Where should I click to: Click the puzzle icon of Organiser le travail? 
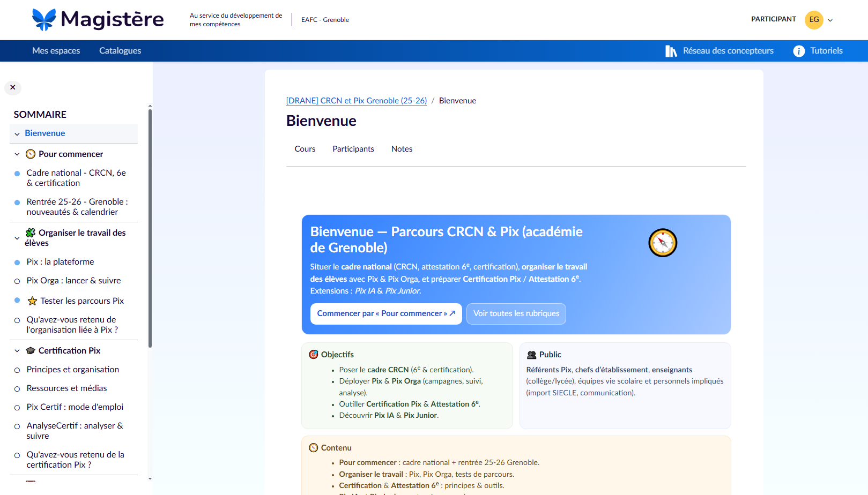point(31,232)
